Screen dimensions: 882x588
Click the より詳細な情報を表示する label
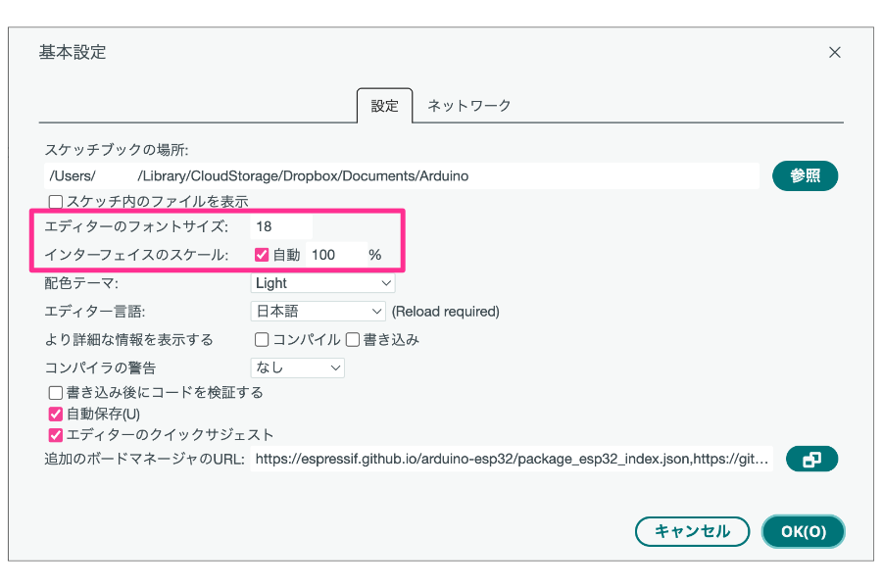click(128, 340)
